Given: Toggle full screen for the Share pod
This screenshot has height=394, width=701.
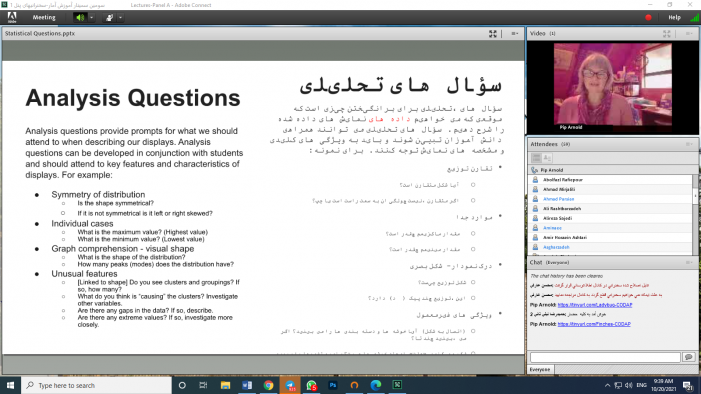Looking at the screenshot, I should tap(493, 34).
